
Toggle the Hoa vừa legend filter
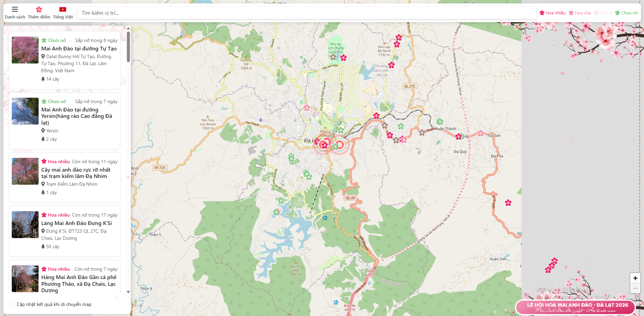pos(580,13)
